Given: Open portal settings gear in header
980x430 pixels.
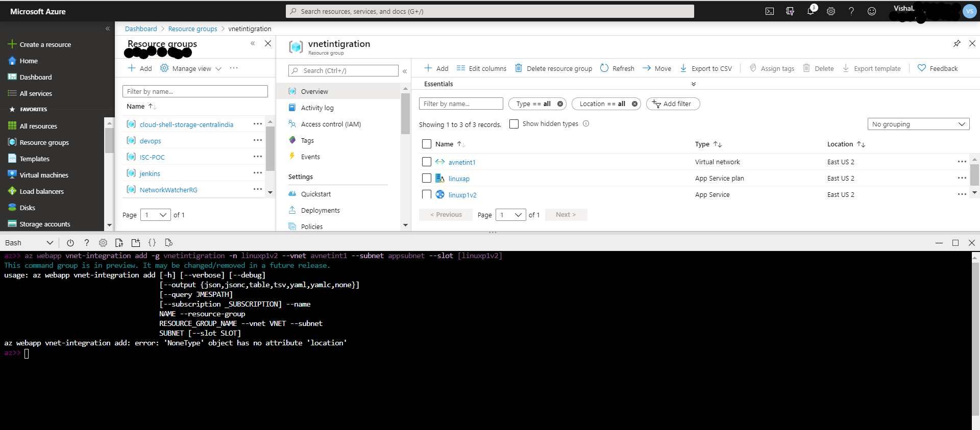Looking at the screenshot, I should pyautogui.click(x=831, y=11).
